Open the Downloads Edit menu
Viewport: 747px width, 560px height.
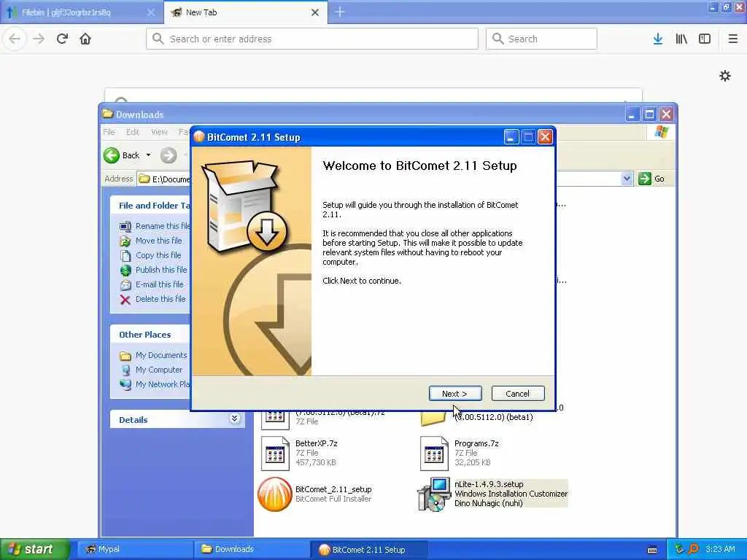(133, 132)
